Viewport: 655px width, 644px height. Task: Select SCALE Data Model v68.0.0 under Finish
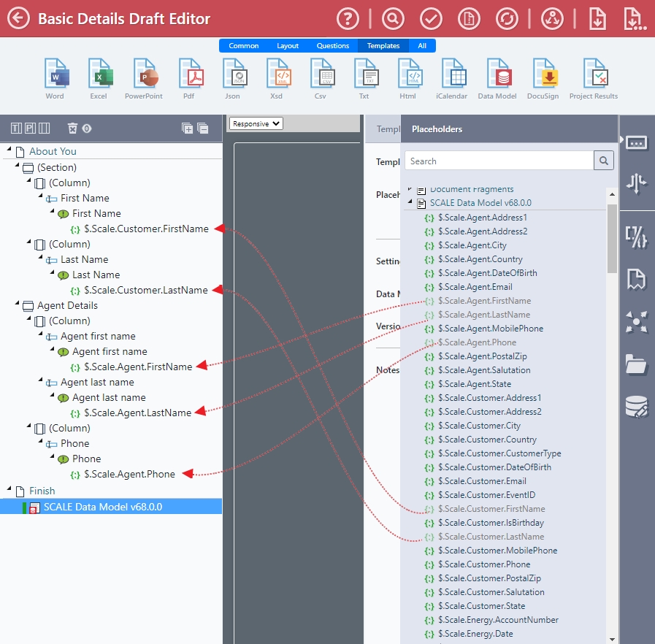[102, 507]
